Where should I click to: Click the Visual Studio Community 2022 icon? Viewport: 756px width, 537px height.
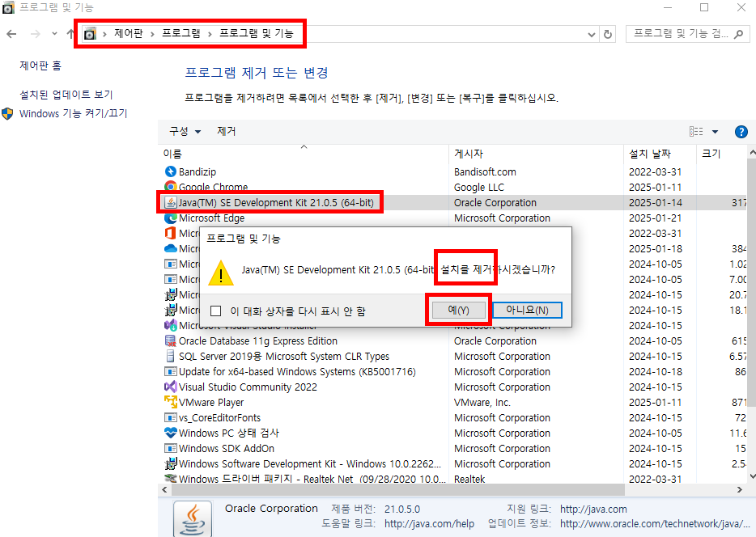coord(170,387)
